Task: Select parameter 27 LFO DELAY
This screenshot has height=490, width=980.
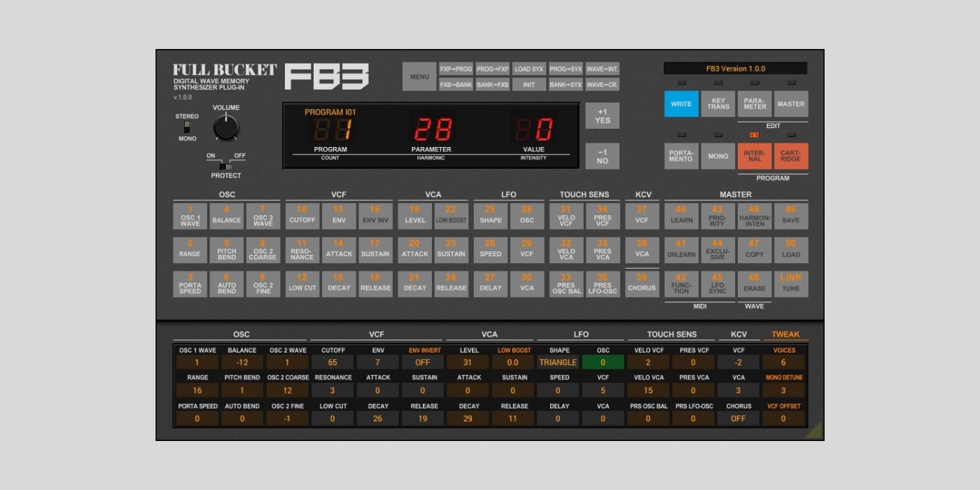Action: 491,284
